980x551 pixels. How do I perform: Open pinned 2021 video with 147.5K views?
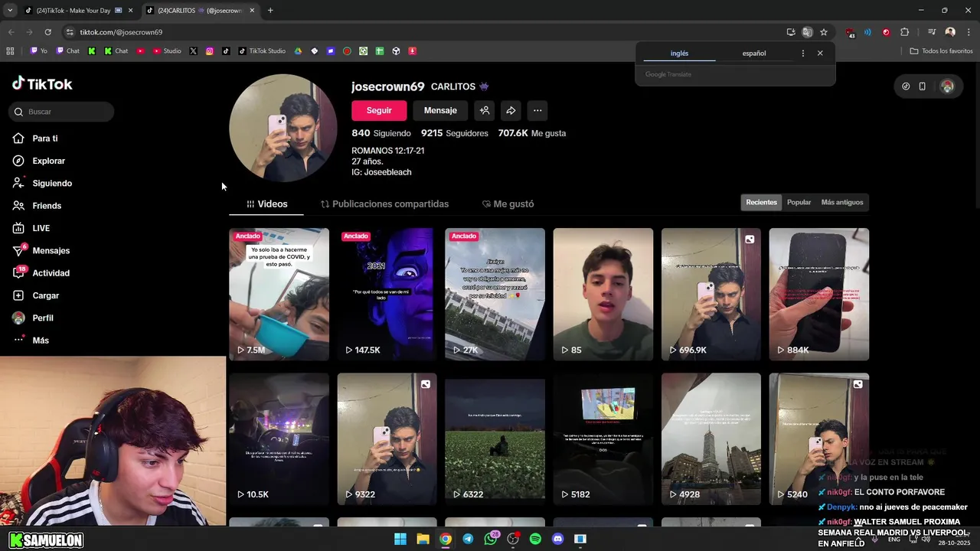tap(387, 294)
